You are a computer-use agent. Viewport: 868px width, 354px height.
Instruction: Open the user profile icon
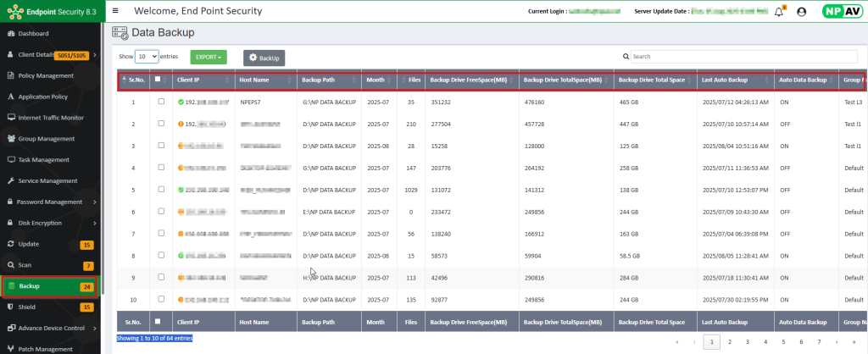coord(802,12)
